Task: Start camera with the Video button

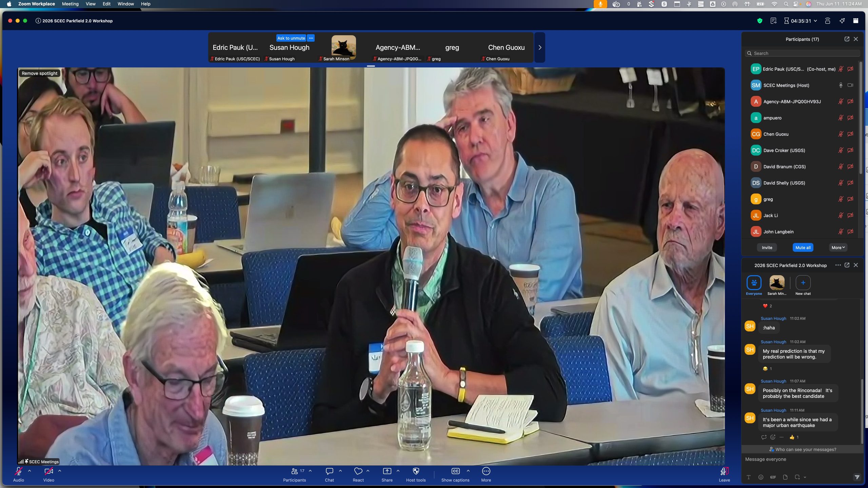Action: point(49,474)
